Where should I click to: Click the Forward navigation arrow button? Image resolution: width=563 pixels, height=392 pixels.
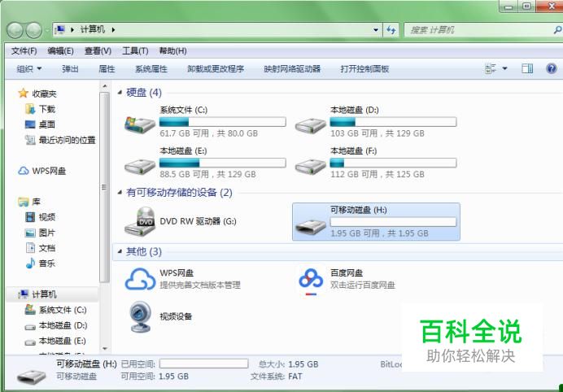[x=33, y=30]
